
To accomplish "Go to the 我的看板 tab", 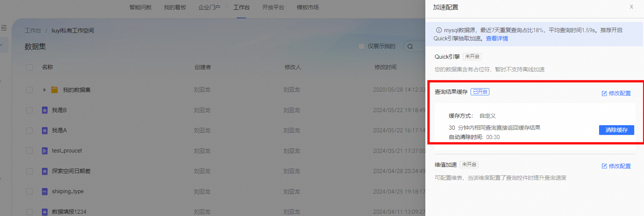I will 175,7.
